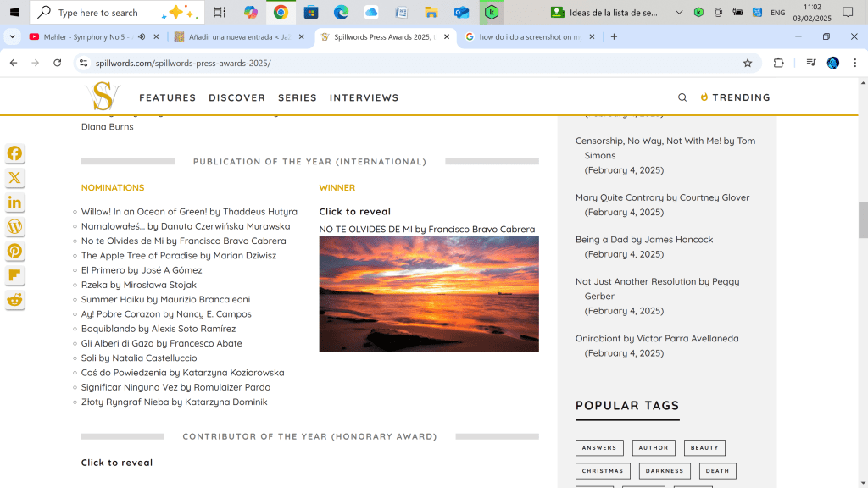Screen dimensions: 868x488
Task: Select the 'Christmas' popular tag
Action: coord(603,471)
